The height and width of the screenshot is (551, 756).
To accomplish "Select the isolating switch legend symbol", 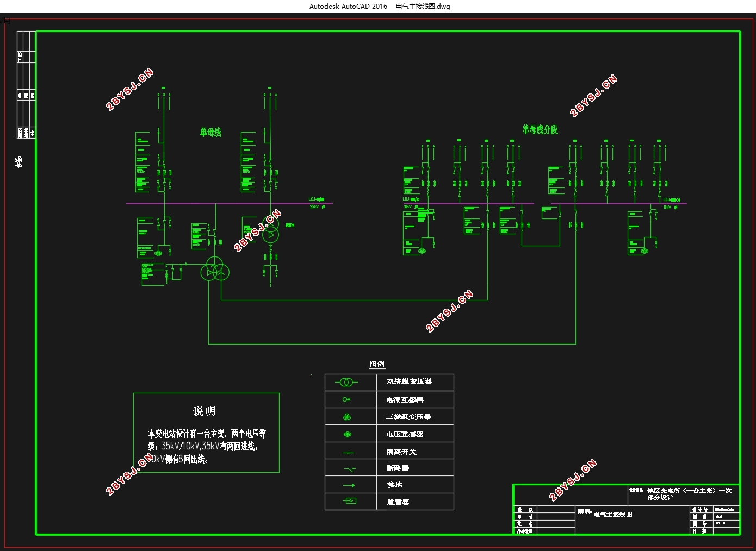I will point(348,452).
